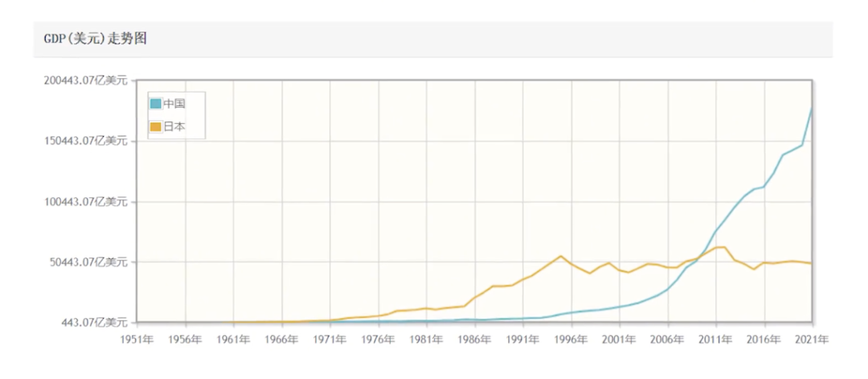Screen dimensions: 868x379
Task: Click Japan's GDP line peak near 2012
Action: click(725, 246)
